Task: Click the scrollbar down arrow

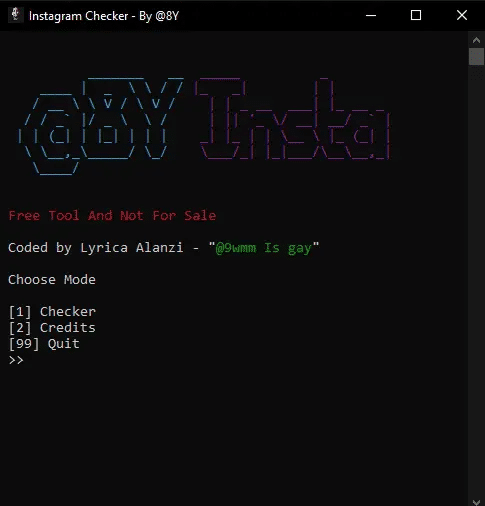Action: (476, 502)
